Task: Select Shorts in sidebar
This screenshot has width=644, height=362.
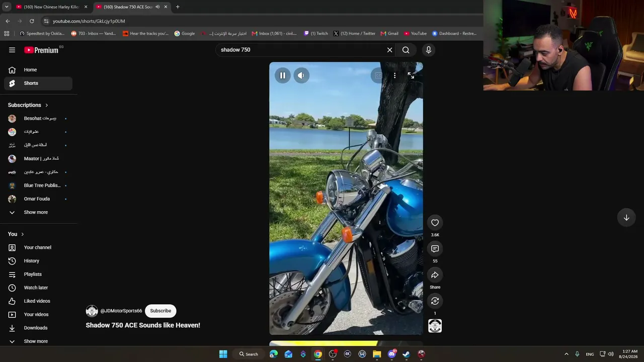Action: click(x=38, y=83)
